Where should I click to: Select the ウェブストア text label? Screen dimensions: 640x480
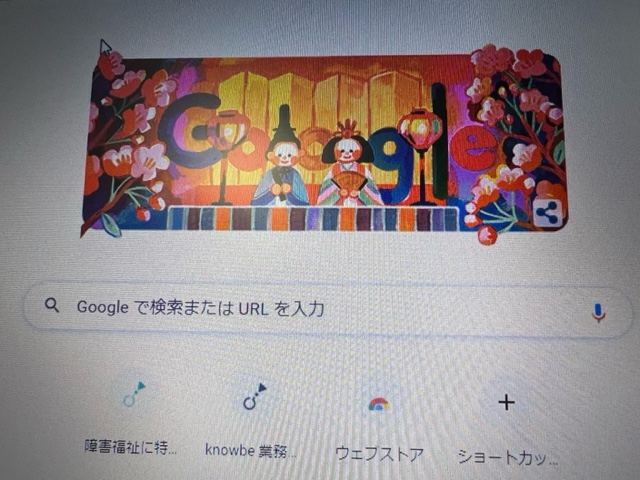point(379,454)
